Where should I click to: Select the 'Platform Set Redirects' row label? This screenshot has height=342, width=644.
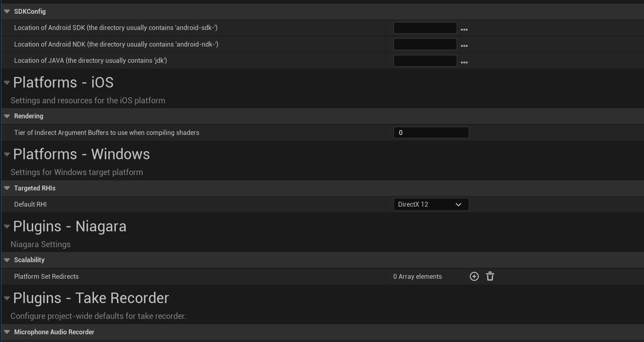tap(46, 276)
